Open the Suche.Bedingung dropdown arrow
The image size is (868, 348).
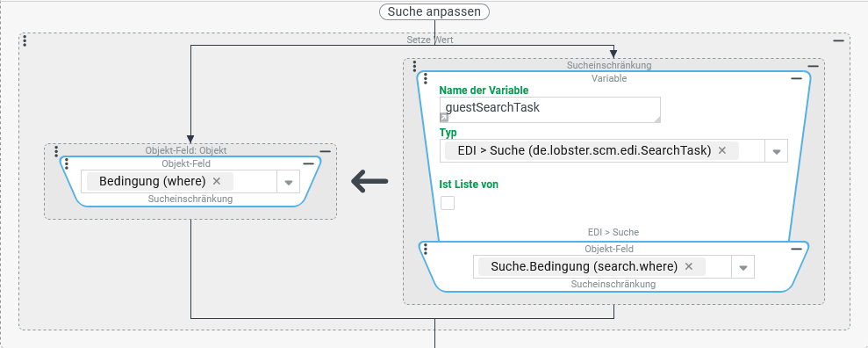click(742, 267)
